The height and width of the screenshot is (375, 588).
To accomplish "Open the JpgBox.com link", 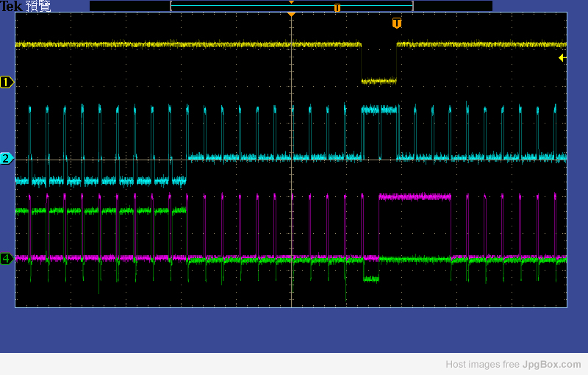I will (x=551, y=364).
